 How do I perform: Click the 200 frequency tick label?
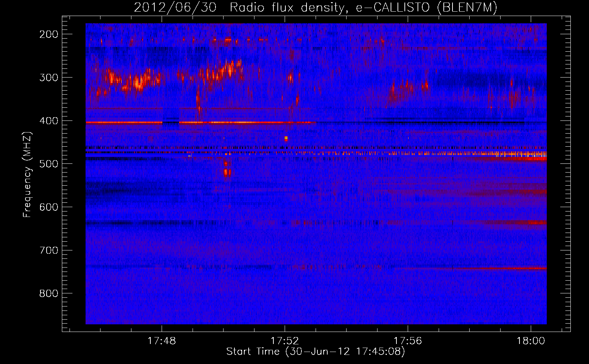click(49, 34)
